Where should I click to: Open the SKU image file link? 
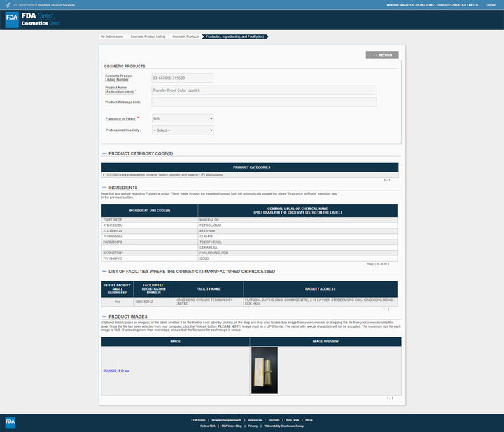[116, 371]
